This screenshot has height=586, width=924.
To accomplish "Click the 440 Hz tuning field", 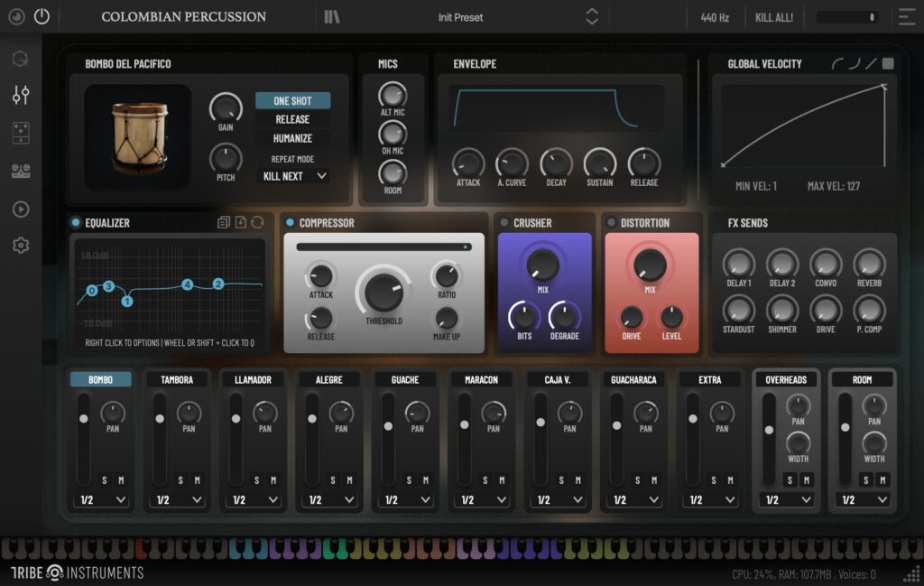I will (715, 18).
